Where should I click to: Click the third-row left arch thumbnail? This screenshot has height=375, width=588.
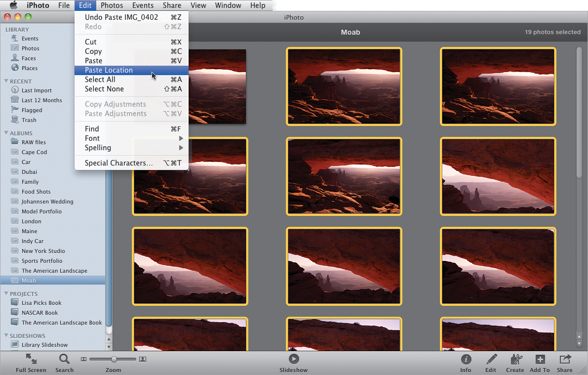(190, 266)
